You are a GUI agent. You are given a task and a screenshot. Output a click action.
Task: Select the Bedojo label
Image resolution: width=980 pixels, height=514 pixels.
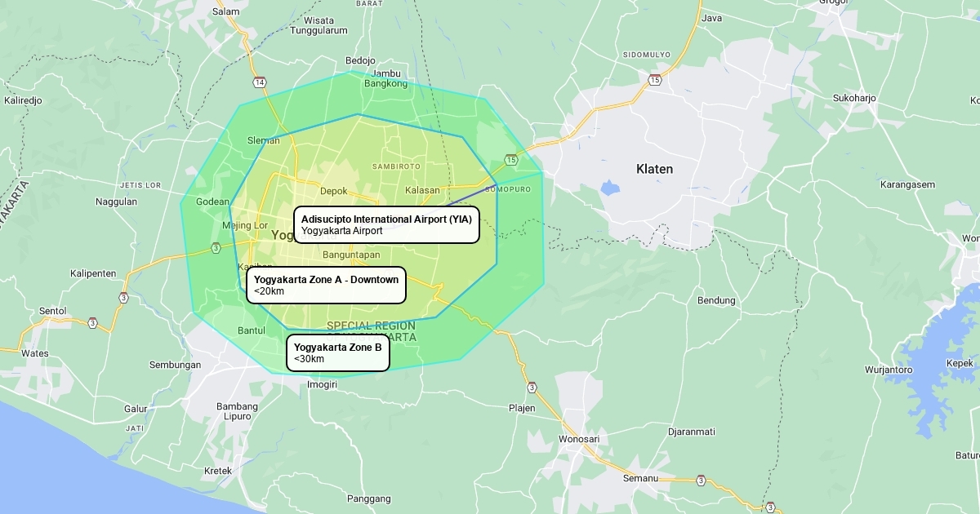360,60
